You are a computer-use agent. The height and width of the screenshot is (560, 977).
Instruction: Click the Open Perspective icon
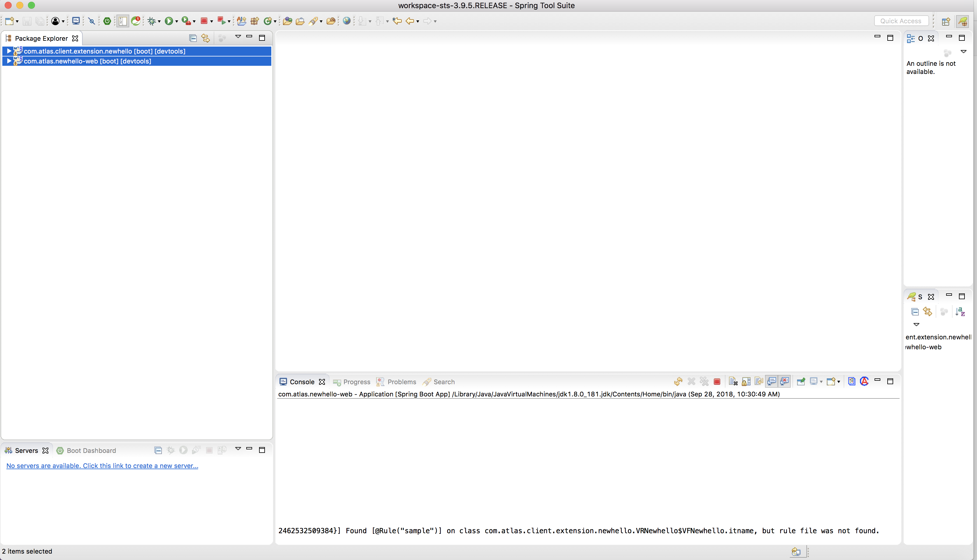click(946, 21)
